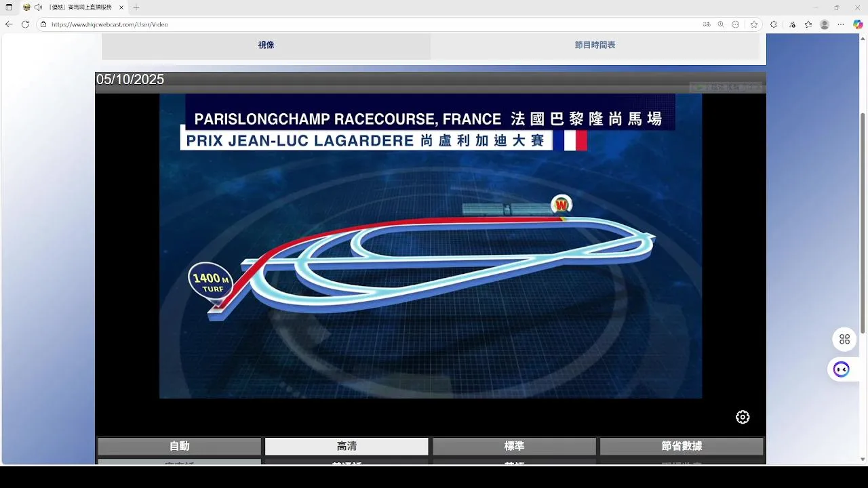Open the tab actions menu icon
Image resolution: width=868 pixels, height=488 pixels.
pyautogui.click(x=9, y=7)
